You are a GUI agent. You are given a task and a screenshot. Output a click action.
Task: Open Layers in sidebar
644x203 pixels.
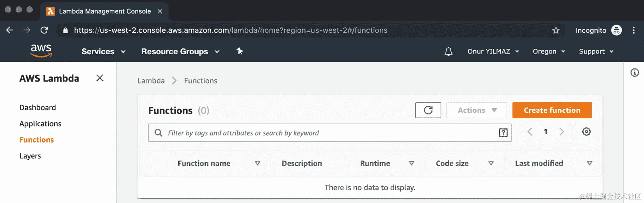(x=30, y=156)
